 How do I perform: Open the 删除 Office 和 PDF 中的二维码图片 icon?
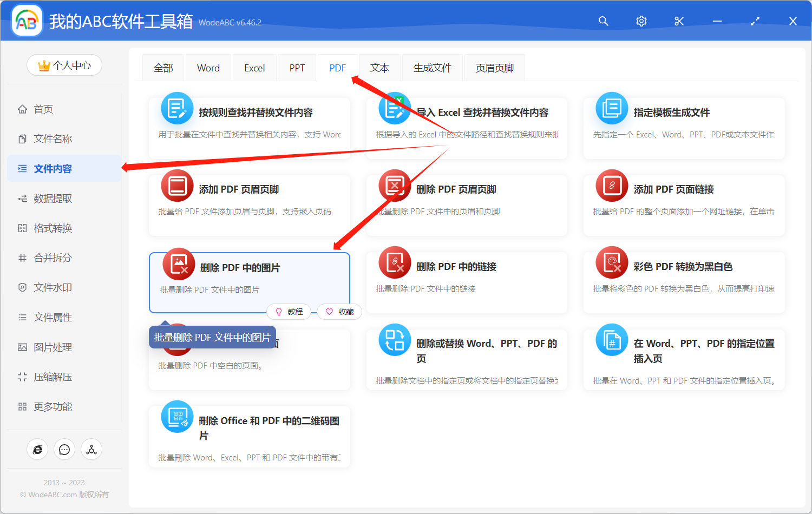(x=177, y=417)
